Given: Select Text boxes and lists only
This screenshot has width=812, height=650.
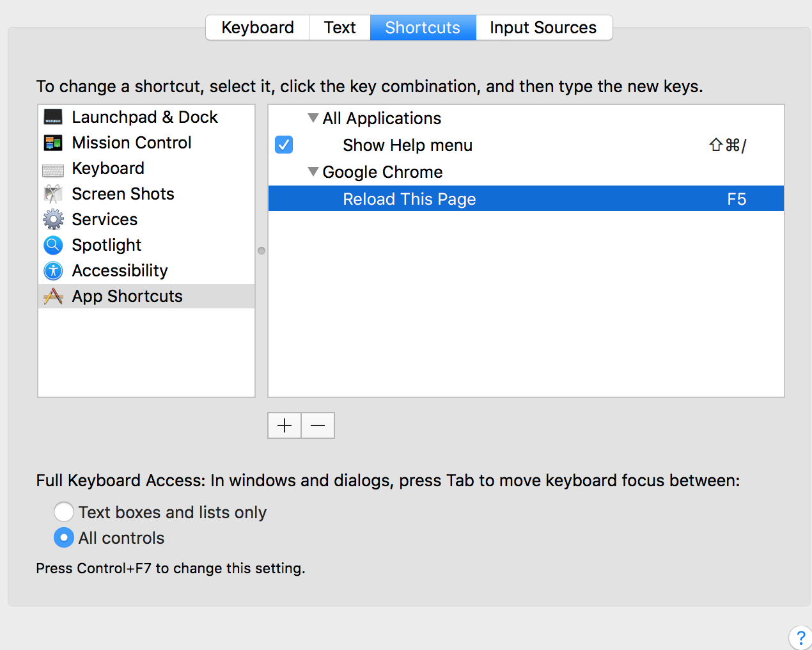Looking at the screenshot, I should pyautogui.click(x=63, y=512).
